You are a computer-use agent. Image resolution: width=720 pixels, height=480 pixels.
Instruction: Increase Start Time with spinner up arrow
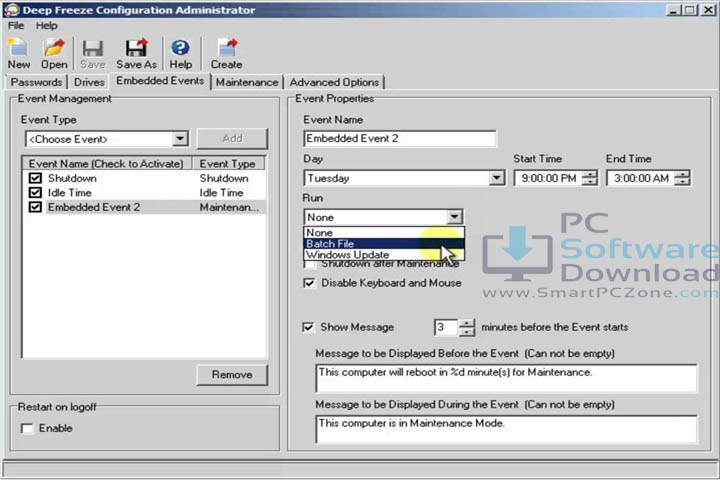tap(590, 174)
